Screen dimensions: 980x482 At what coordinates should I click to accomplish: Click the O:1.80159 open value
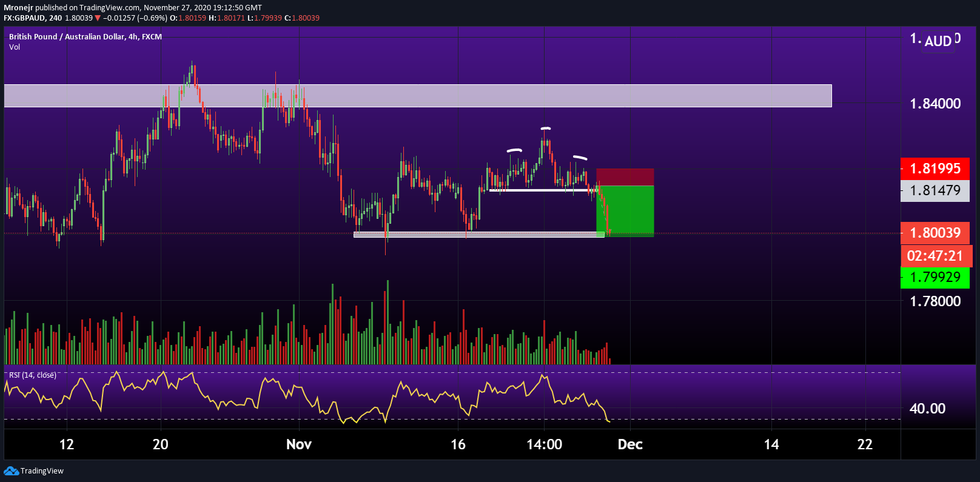click(188, 18)
